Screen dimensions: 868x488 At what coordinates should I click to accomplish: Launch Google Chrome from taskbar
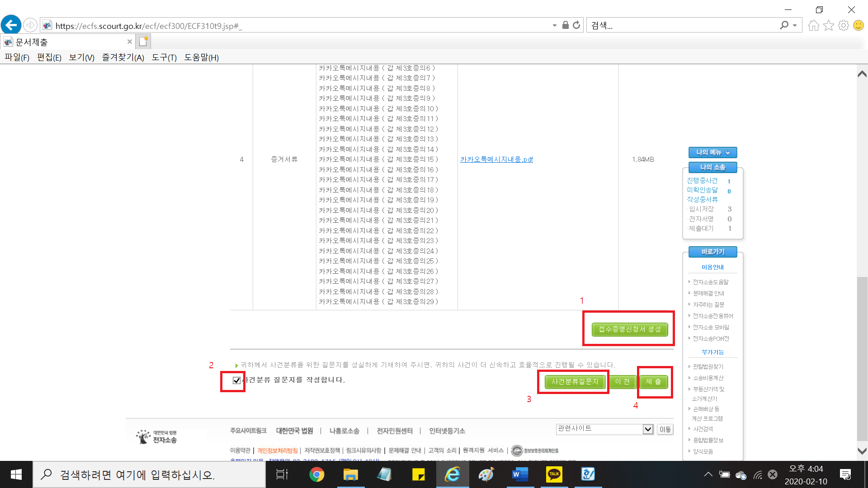click(x=316, y=474)
